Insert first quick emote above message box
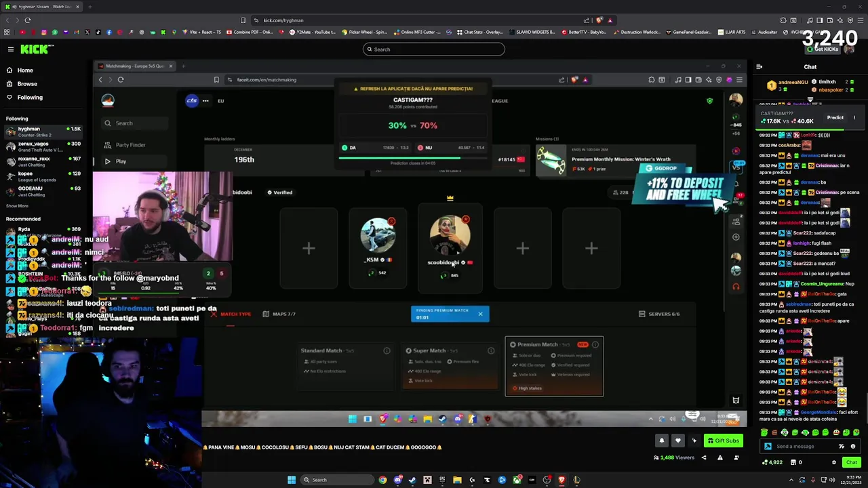Viewport: 868px width, 488px height. point(765,432)
